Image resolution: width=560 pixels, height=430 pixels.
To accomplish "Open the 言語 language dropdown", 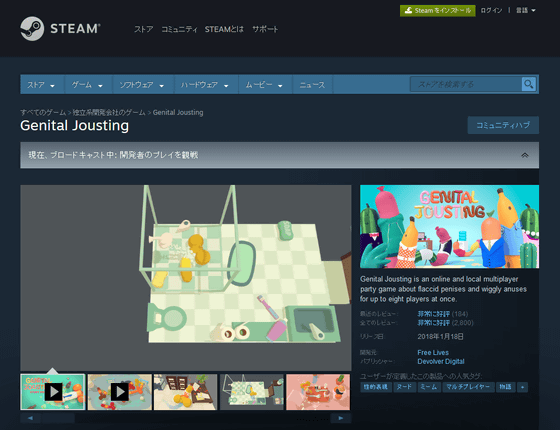I will click(x=525, y=10).
